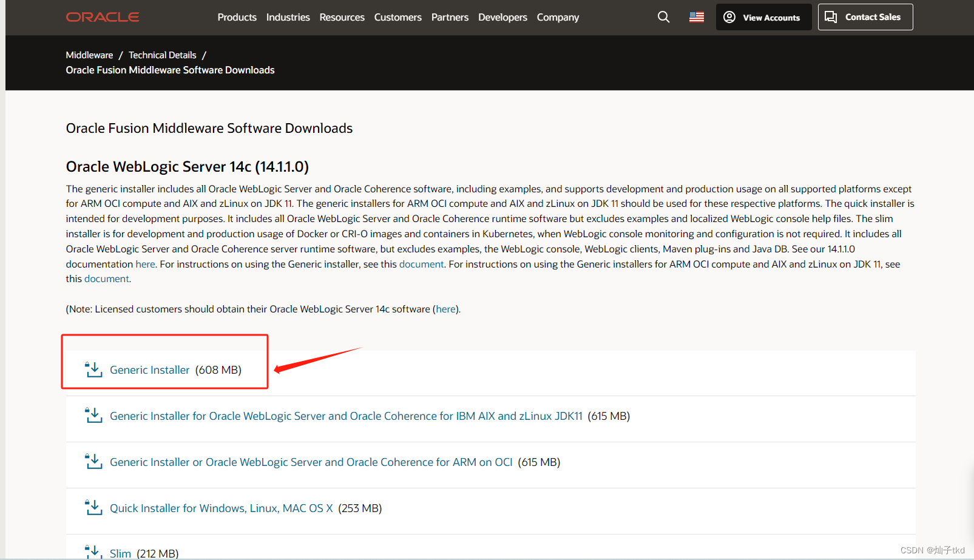The height and width of the screenshot is (560, 974).
Task: Download Quick Installer for Windows, Linux, MAC OS X
Action: (x=221, y=508)
